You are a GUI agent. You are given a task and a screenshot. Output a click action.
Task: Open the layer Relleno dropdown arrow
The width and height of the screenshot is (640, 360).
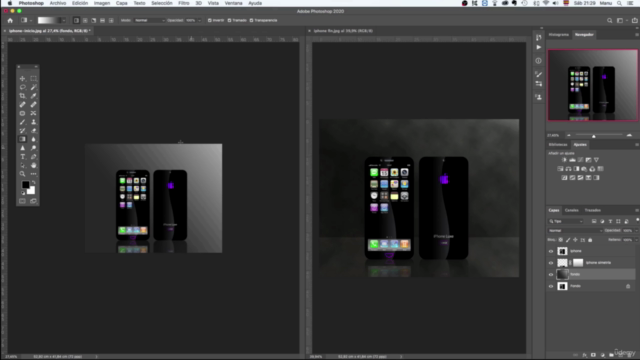point(636,240)
